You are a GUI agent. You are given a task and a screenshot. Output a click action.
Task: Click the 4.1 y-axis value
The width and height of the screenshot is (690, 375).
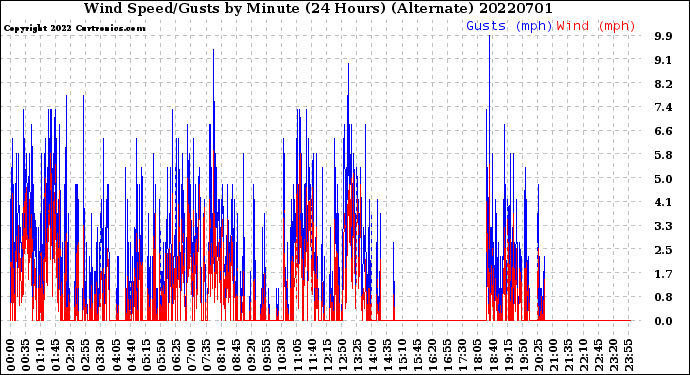663,202
